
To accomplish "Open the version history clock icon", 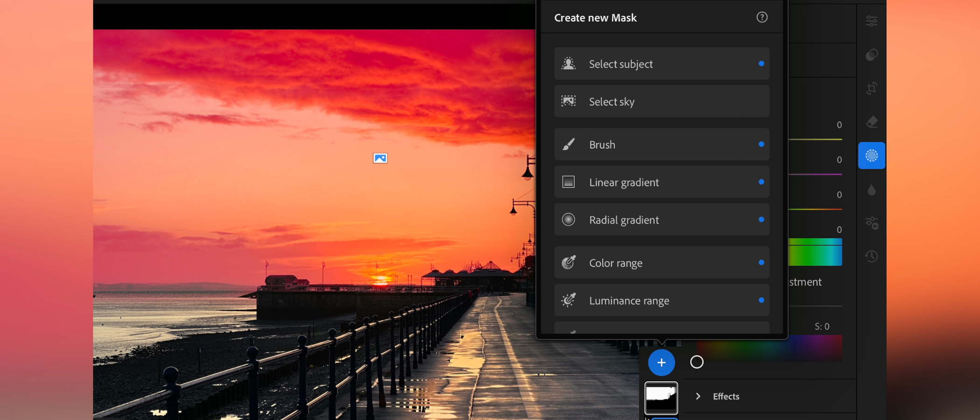I will [872, 256].
